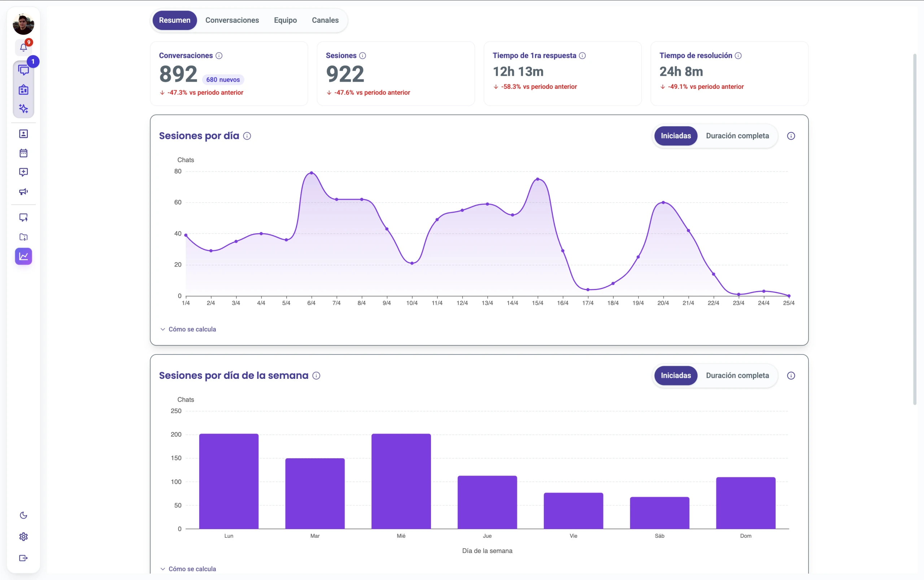Screen dimensions: 924x580
Task: Switch to the Equipo tab
Action: coord(285,20)
